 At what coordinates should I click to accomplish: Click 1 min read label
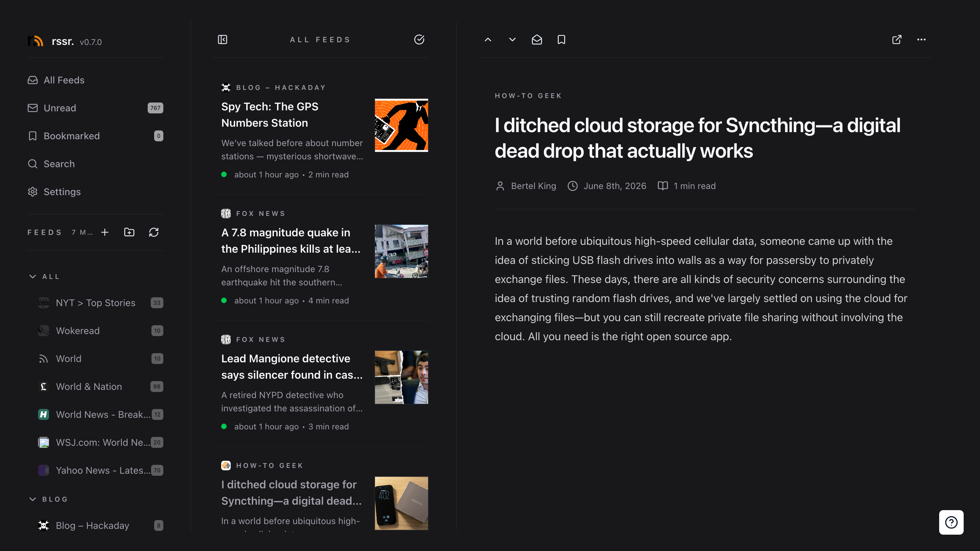695,186
